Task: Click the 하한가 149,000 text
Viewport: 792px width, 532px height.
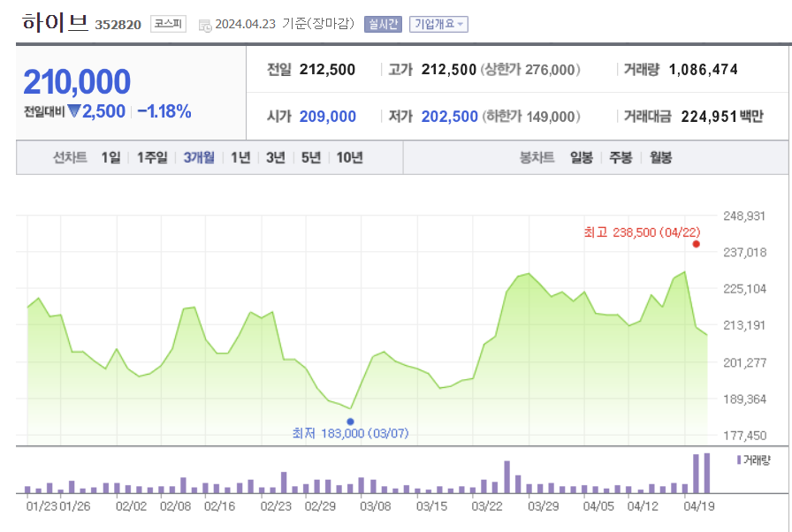Action: tap(531, 117)
